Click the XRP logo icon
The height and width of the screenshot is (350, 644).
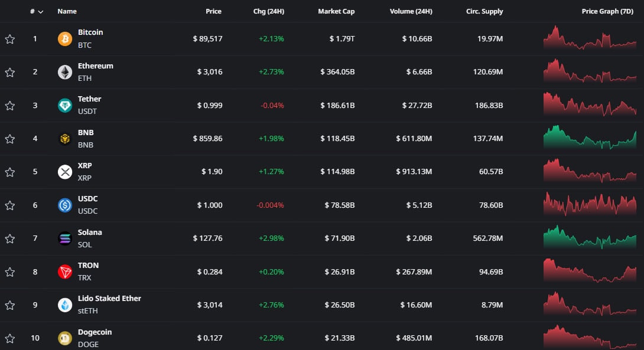65,172
